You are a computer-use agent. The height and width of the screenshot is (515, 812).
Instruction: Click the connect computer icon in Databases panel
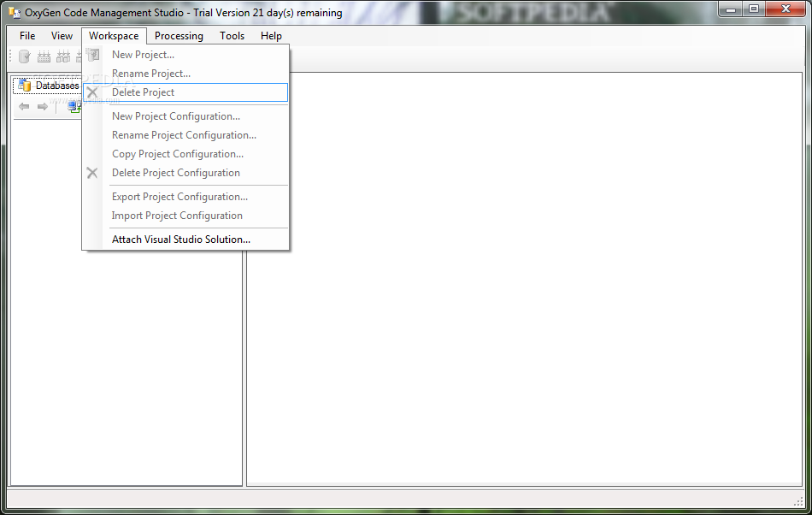pos(74,107)
